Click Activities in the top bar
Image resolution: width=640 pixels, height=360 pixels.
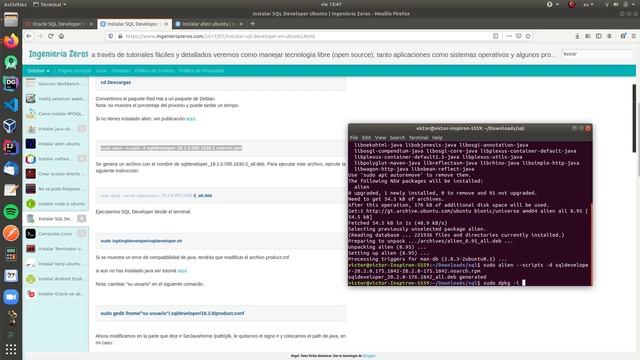[15, 4]
